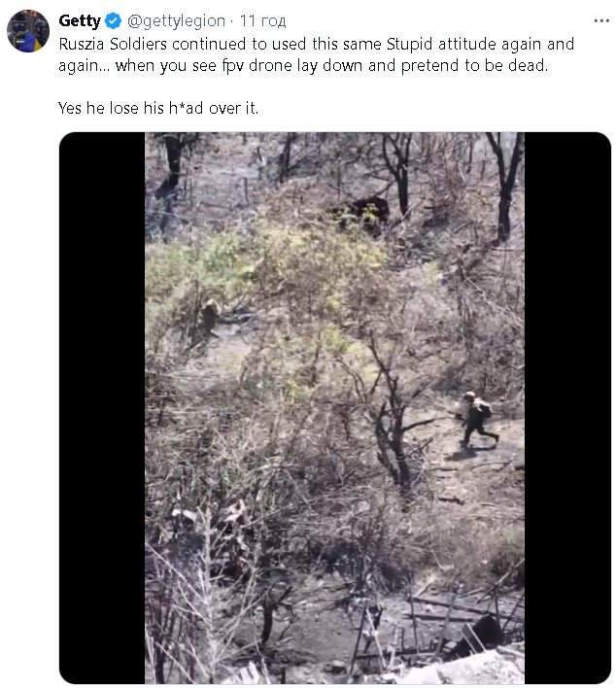Open the tweet's more options menu
Screen dimensions: 616x688
click(x=594, y=20)
